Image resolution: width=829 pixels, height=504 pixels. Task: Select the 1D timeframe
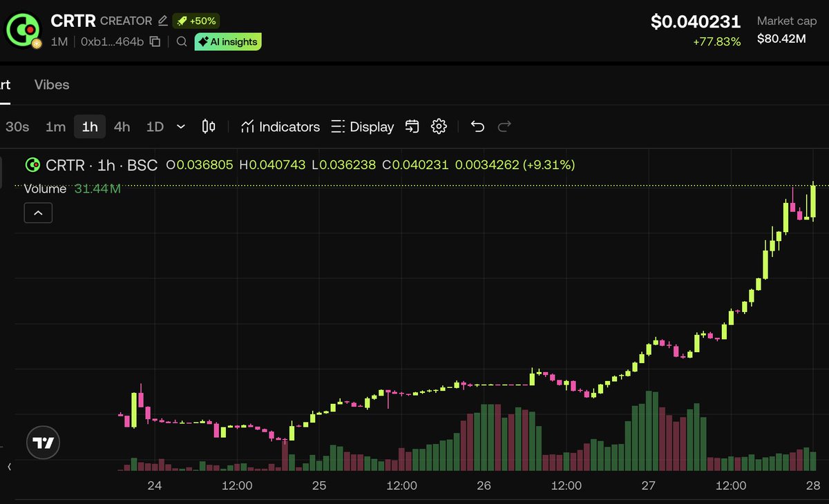click(x=155, y=127)
